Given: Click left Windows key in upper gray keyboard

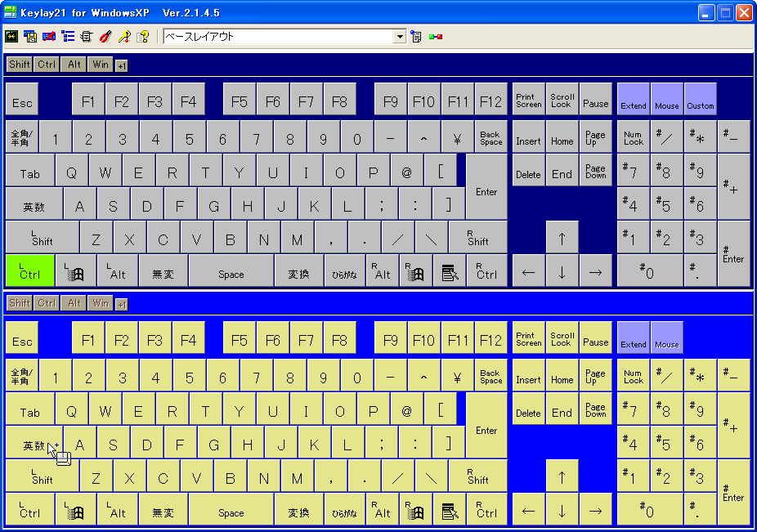Looking at the screenshot, I should click(75, 270).
